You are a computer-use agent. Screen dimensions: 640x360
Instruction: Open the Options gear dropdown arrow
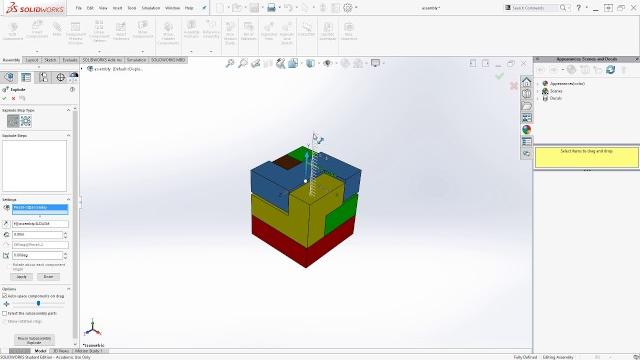point(356,8)
